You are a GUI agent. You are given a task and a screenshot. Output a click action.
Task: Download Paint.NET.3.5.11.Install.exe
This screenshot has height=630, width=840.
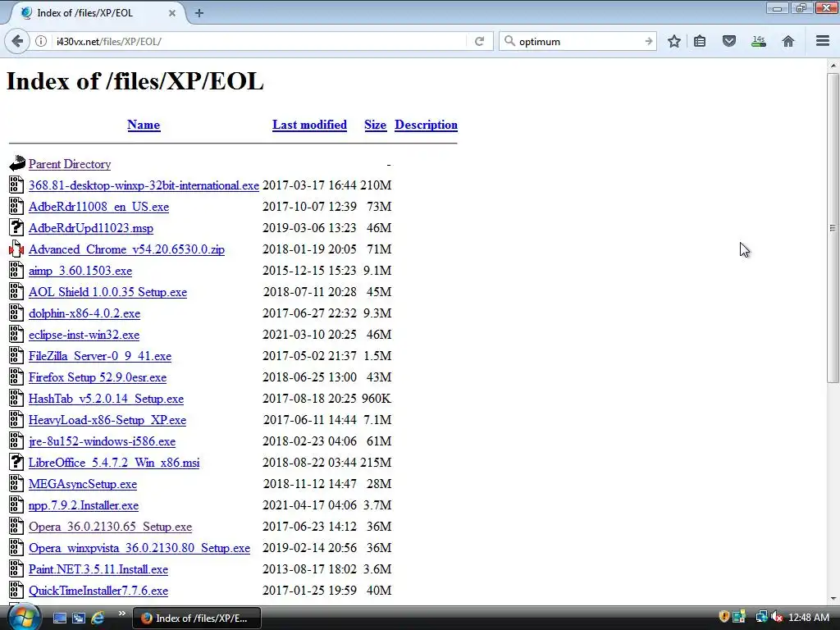click(x=98, y=569)
